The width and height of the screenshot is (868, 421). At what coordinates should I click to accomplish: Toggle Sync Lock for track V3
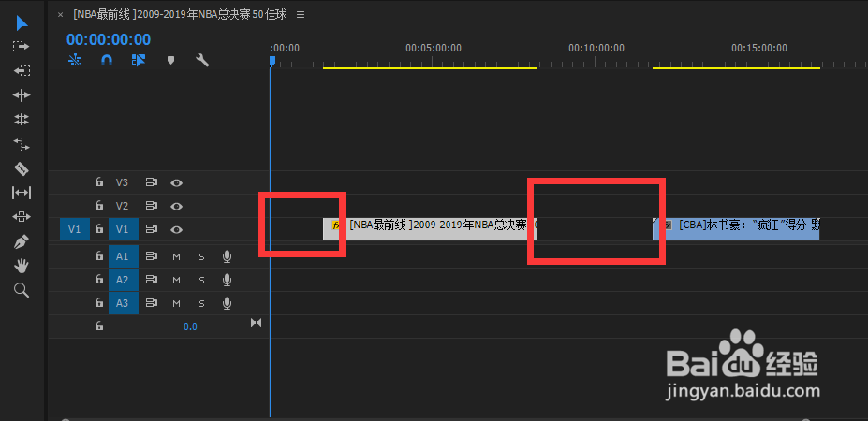[x=151, y=182]
